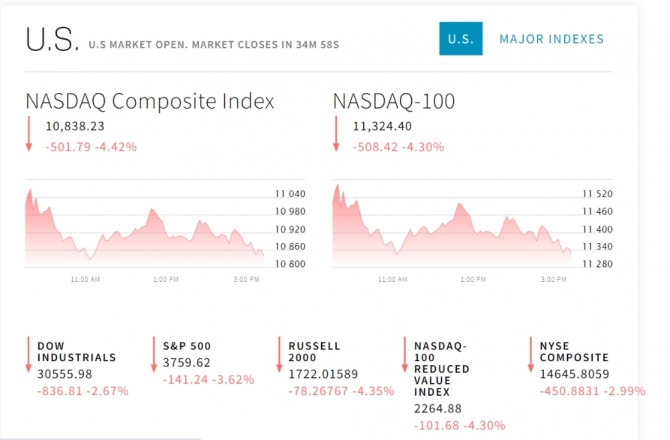This screenshot has height=440, width=670.
Task: Open the NASDAQ Composite Index title link
Action: pyautogui.click(x=150, y=101)
